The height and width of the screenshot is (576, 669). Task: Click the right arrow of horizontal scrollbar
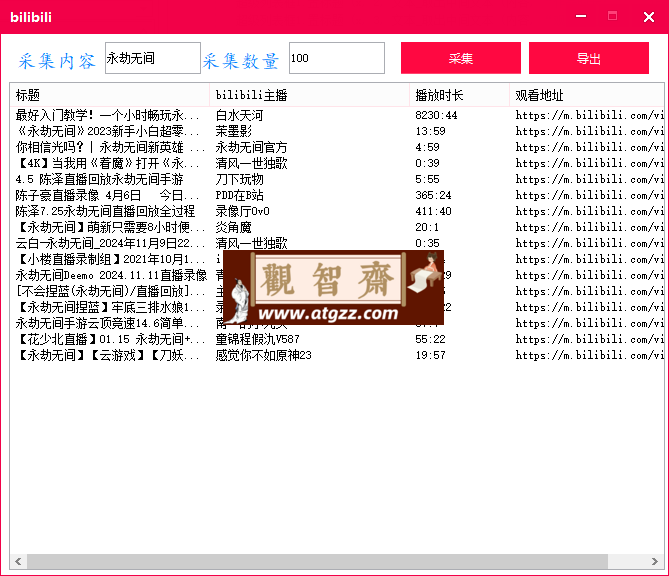655,561
